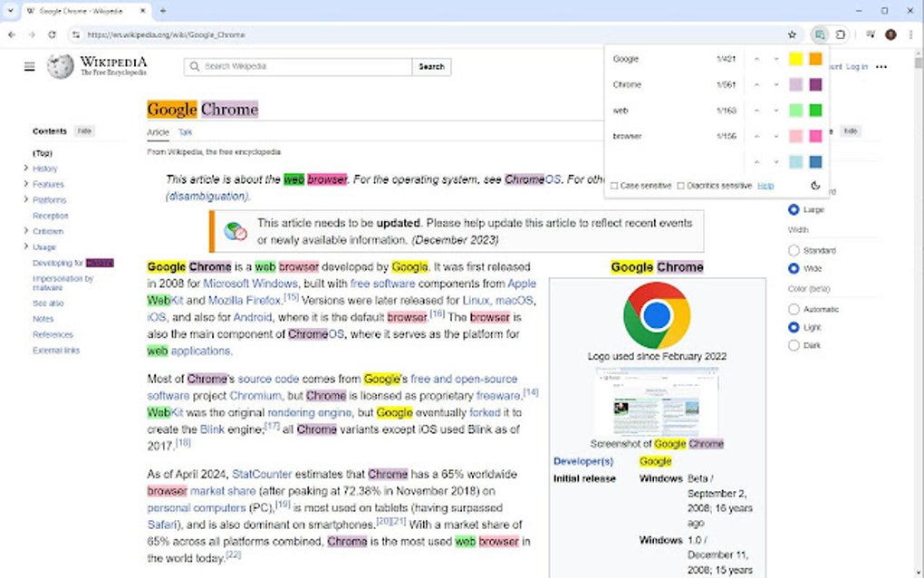Click the highlighter extension icon in the toolbar
Image resolution: width=924 pixels, height=578 pixels.
[x=820, y=34]
